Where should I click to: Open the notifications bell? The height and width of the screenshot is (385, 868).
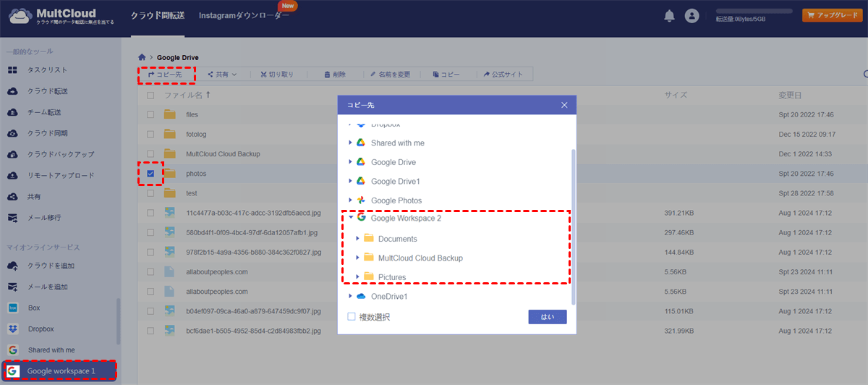point(669,15)
